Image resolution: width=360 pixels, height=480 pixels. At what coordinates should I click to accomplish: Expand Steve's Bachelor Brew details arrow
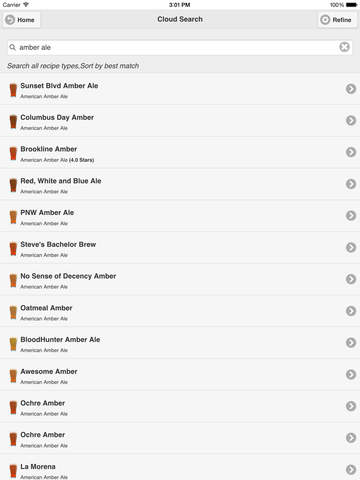pyautogui.click(x=351, y=247)
